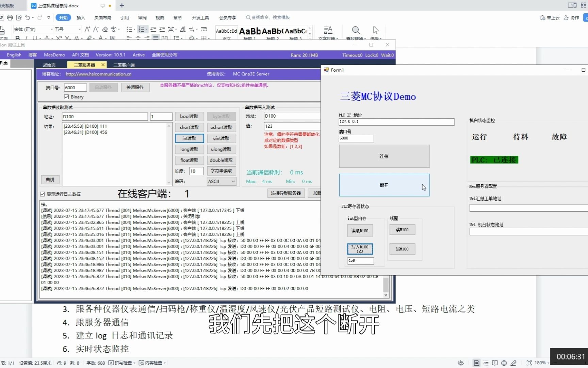Click the clear formatting eraser icon
Screen dimensions: 588x368
pos(105,29)
